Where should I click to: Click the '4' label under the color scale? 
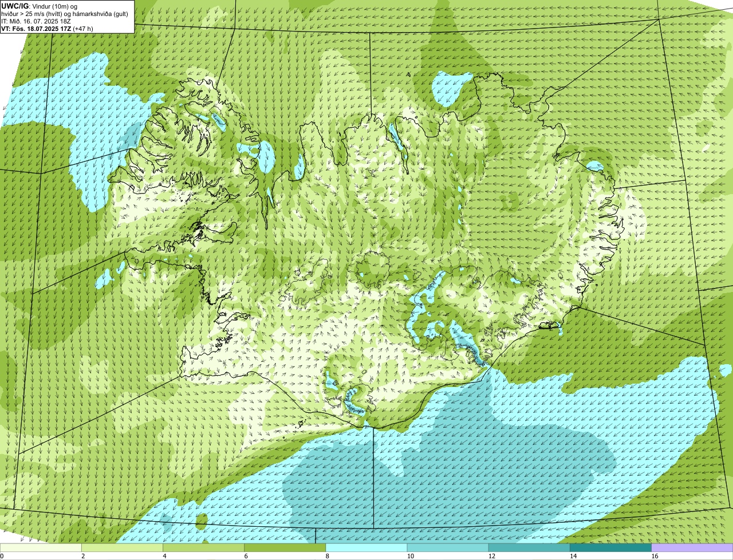[165, 556]
